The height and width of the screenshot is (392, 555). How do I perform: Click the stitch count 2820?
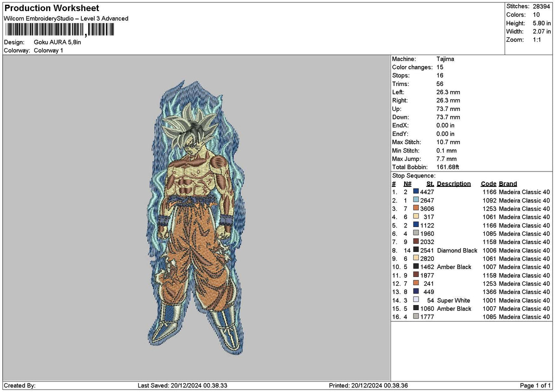click(x=427, y=259)
